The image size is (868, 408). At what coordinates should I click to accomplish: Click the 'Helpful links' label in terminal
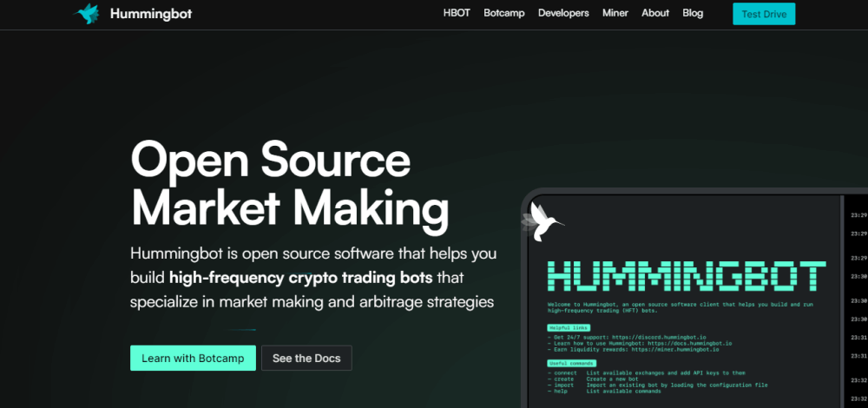[569, 328]
